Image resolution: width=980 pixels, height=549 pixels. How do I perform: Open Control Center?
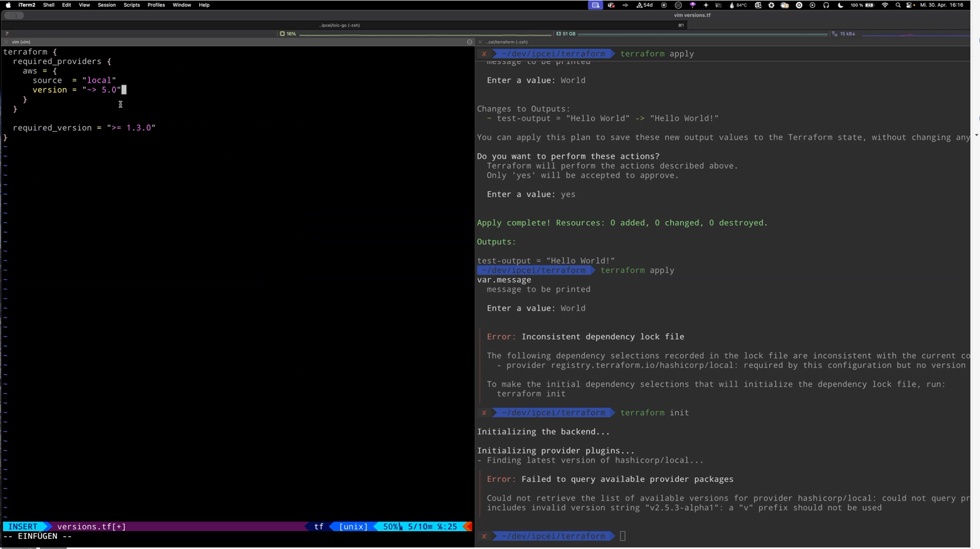coord(910,5)
